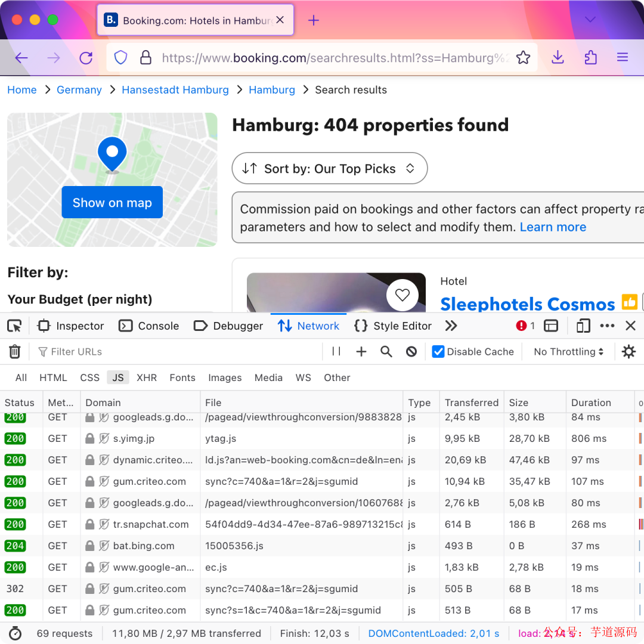Switch to the Debugger tab
The width and height of the screenshot is (644, 644).
pyautogui.click(x=228, y=326)
